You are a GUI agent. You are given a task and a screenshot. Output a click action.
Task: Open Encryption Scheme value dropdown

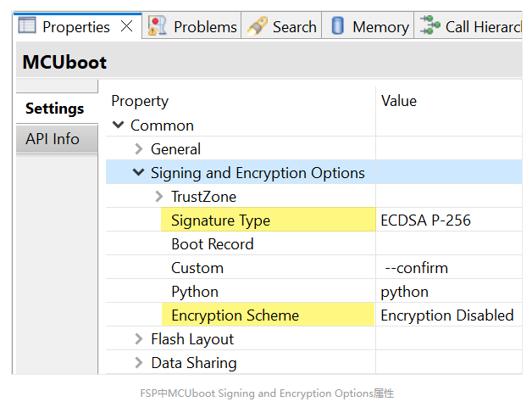coord(448,315)
